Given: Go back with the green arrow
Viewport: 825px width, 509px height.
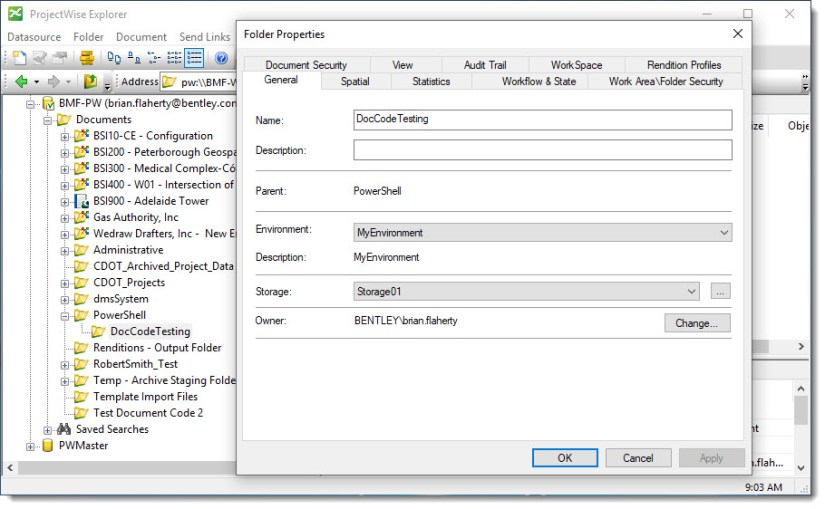Looking at the screenshot, I should 21,82.
